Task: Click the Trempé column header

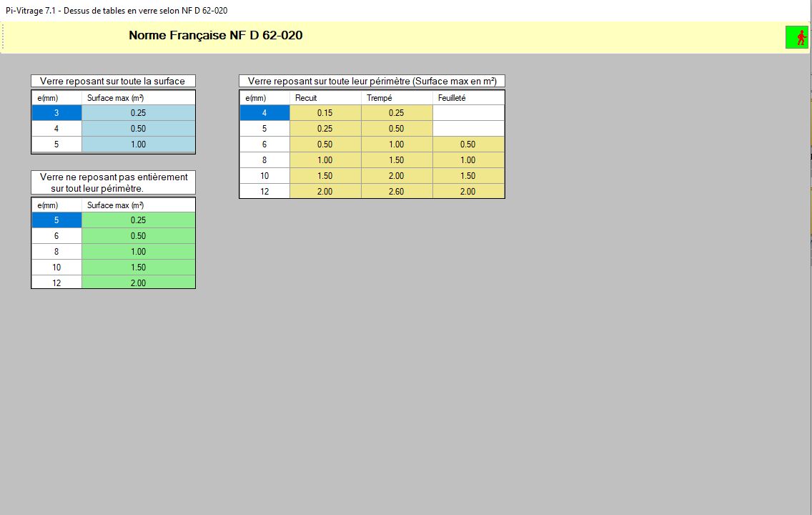Action: [397, 98]
